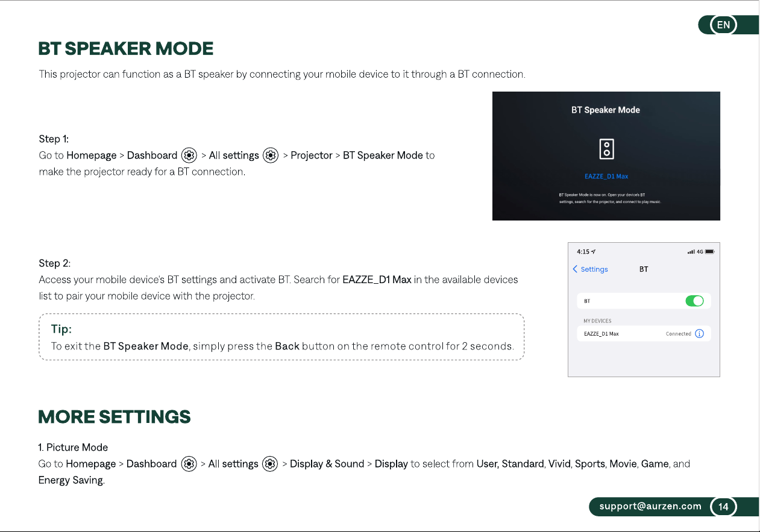The height and width of the screenshot is (532, 760).
Task: Select EAZZE_D1 Max in My Devices list
Action: (x=644, y=334)
